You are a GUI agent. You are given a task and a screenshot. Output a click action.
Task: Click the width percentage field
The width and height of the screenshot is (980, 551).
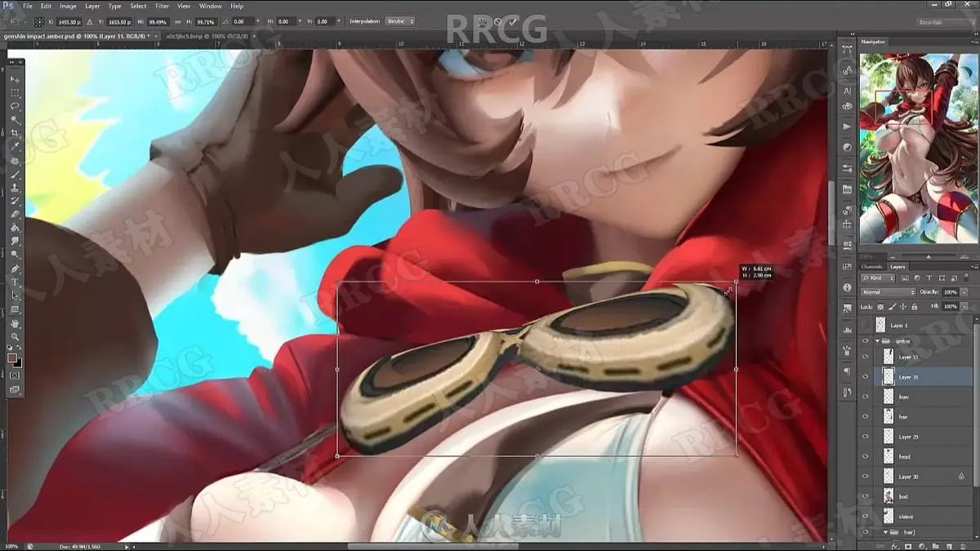pyautogui.click(x=158, y=21)
